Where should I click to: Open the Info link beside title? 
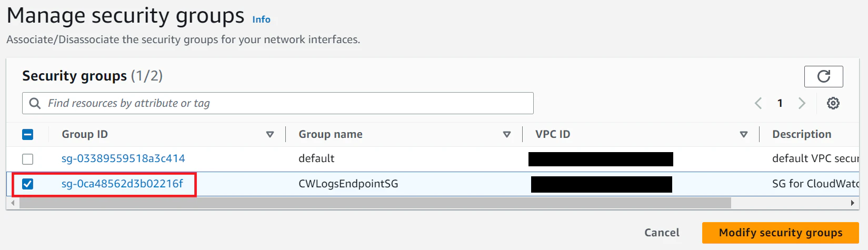(261, 19)
